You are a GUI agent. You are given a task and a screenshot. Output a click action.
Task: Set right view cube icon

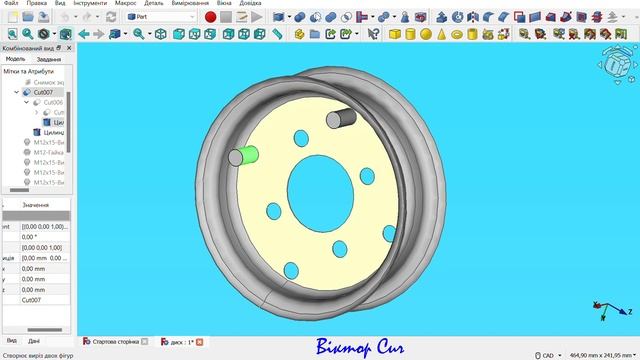[210, 34]
